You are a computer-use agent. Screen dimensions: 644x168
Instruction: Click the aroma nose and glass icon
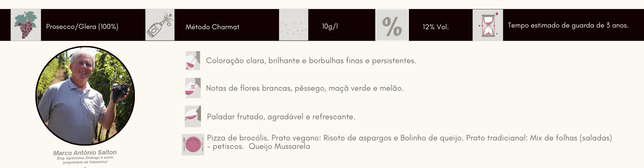pos(193,88)
